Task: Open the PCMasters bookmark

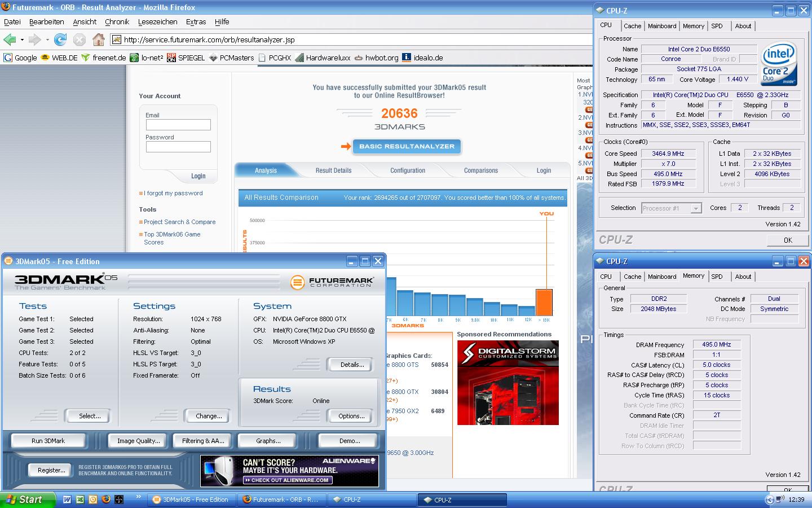Action: pos(231,58)
